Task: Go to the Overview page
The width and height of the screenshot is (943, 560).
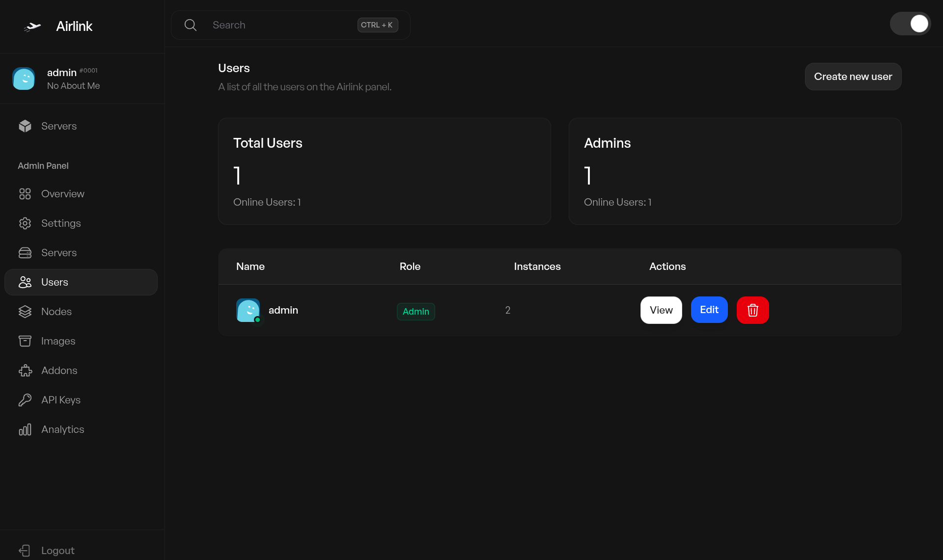Action: (x=81, y=194)
